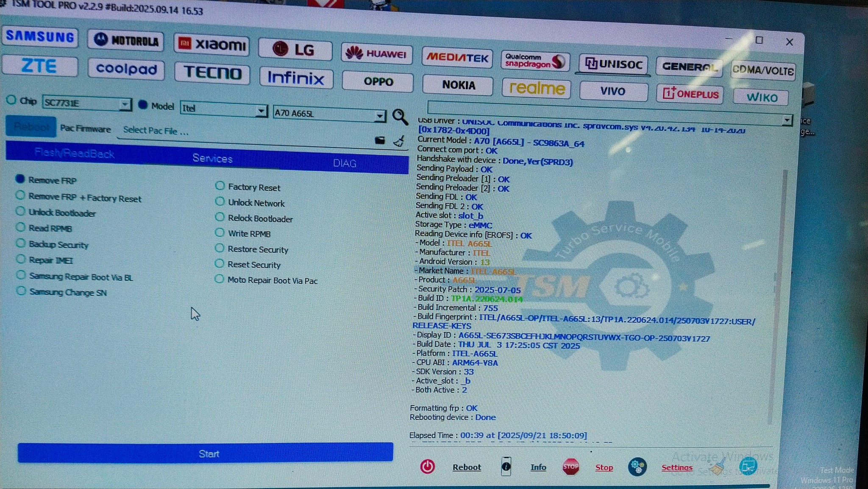
Task: Select Relock Bootloader option
Action: (220, 217)
